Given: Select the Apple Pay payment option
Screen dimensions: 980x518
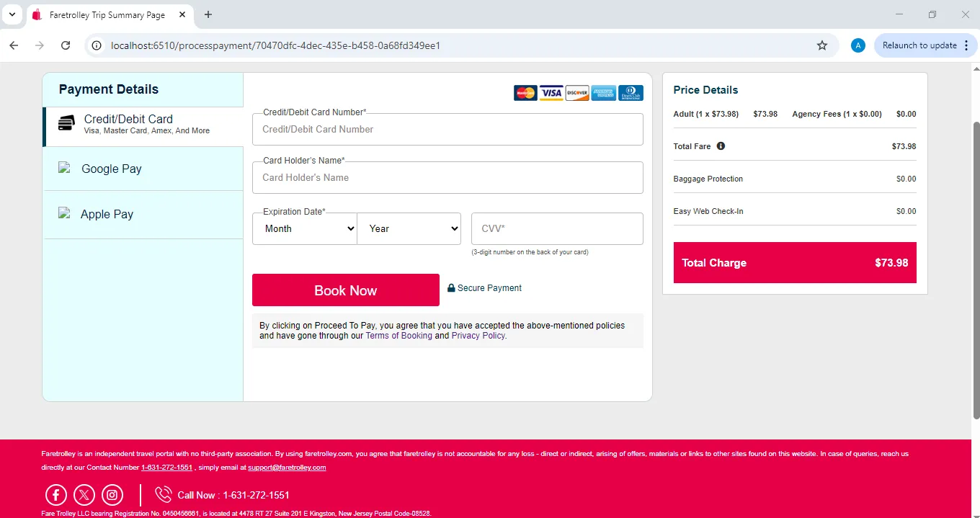Looking at the screenshot, I should pyautogui.click(x=143, y=214).
